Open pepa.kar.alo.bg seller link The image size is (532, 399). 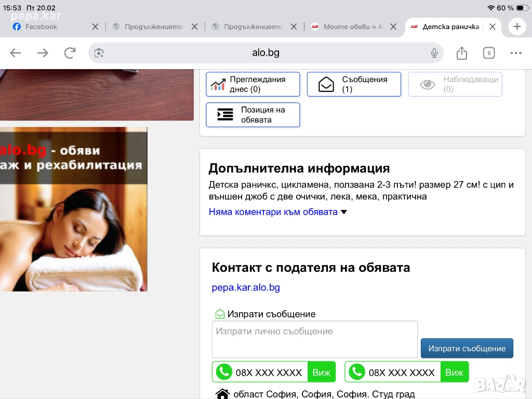tap(246, 287)
